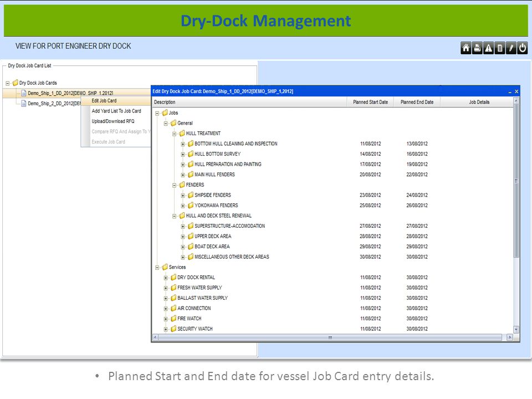
Task: Select the BALLAST WATER SUPPLY row
Action: [332, 298]
